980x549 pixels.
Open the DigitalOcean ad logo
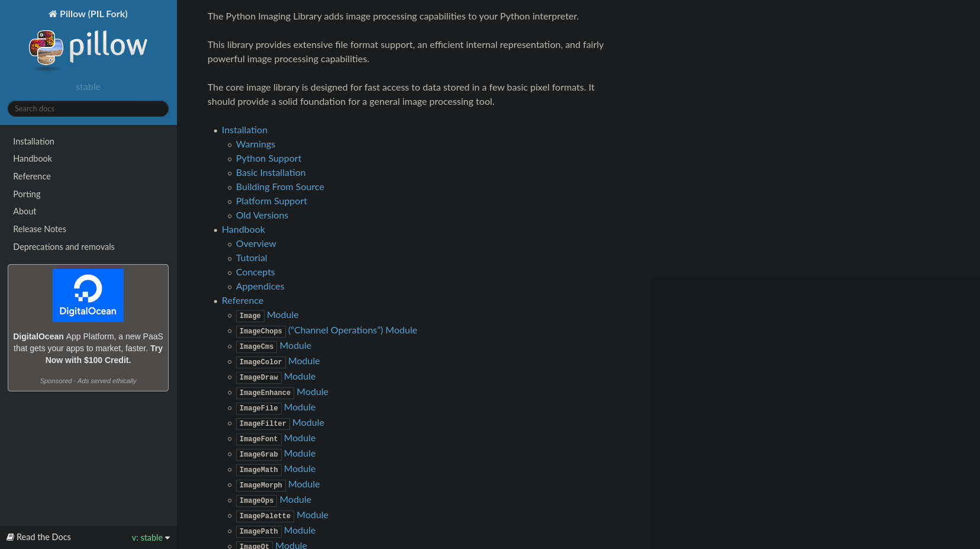coord(88,296)
